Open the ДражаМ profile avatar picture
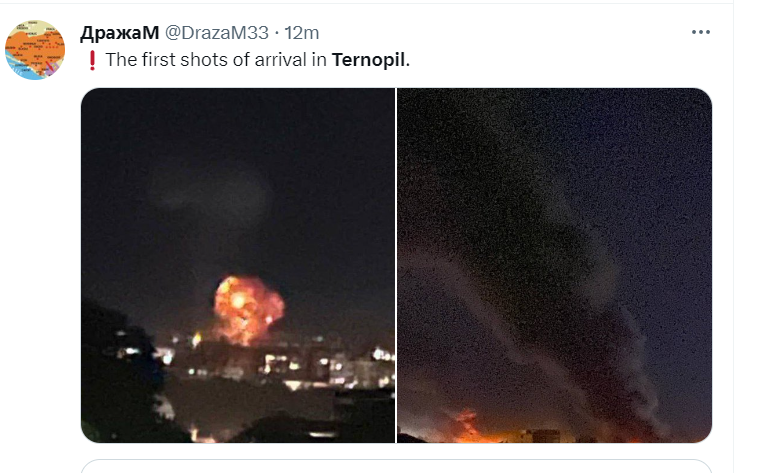 [x=35, y=50]
